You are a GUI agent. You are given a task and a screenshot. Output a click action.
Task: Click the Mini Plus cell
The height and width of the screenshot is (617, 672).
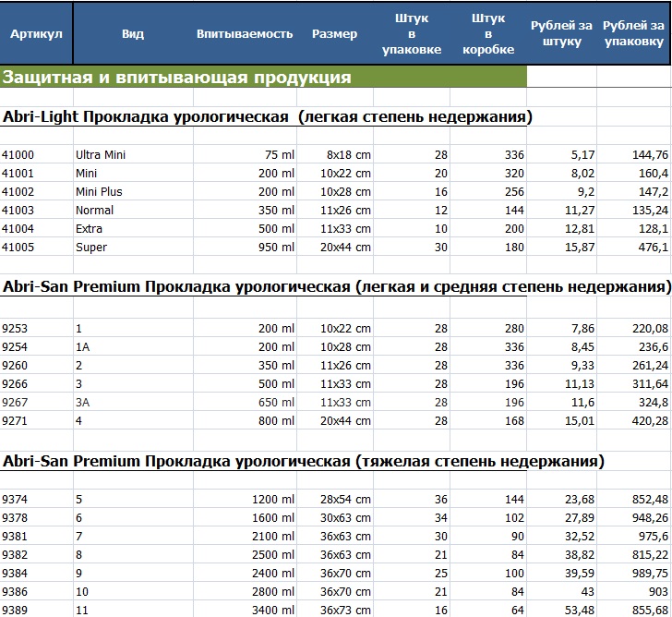[x=133, y=192]
